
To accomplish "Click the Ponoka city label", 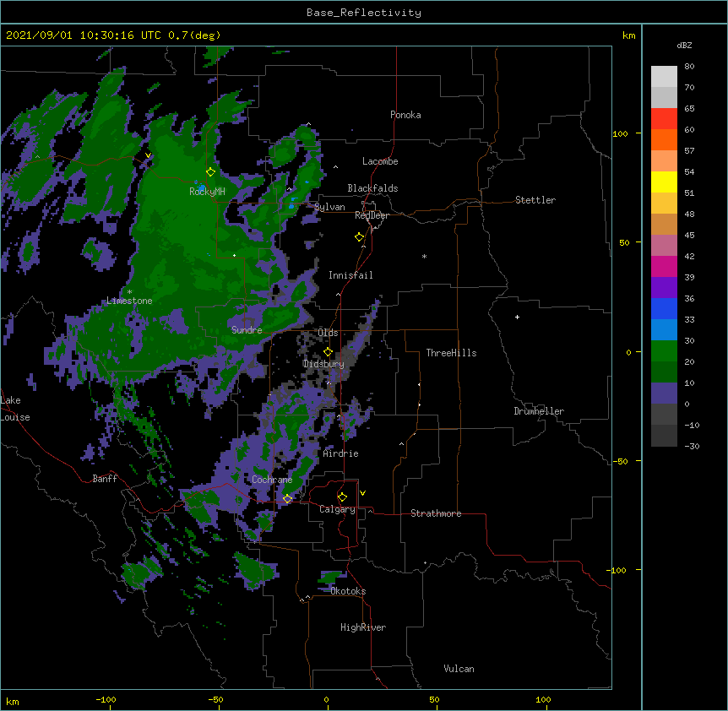I will (x=405, y=115).
